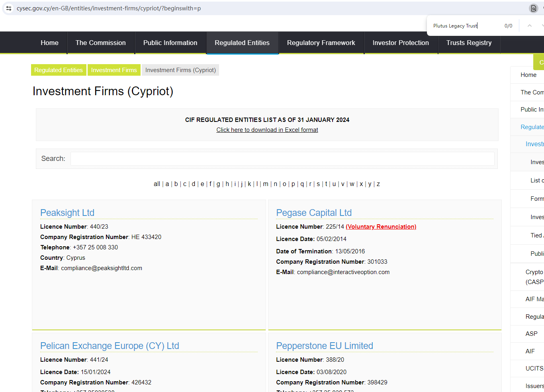The image size is (544, 392).
Task: Click the grey Investment Firms (Cypriot) breadcrumb
Action: [180, 70]
